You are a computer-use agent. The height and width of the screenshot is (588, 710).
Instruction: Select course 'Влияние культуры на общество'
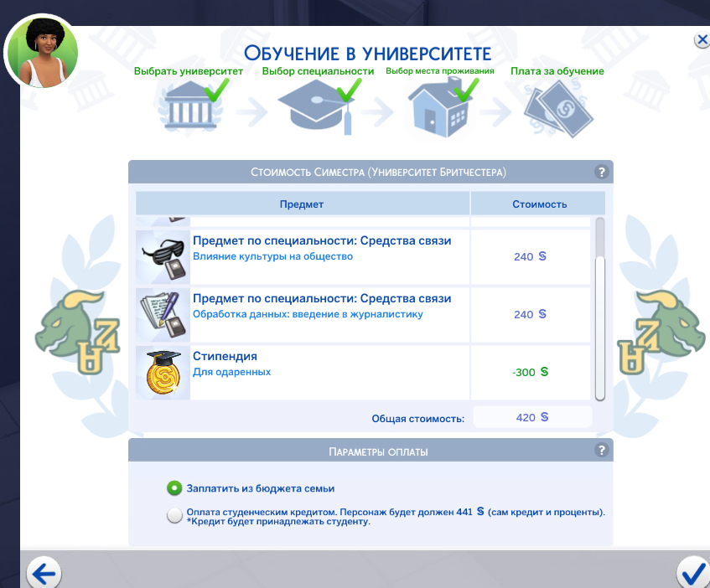point(273,256)
